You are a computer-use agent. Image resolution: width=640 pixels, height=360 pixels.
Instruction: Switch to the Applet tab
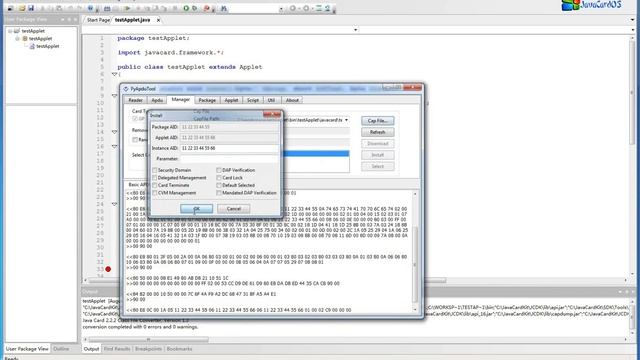click(x=231, y=100)
